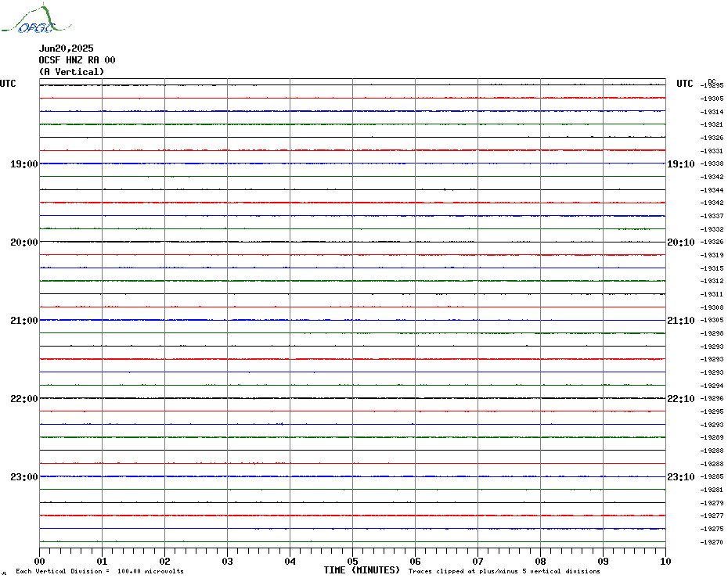
Task: Click the 06 minute axis label
Action: 416,561
